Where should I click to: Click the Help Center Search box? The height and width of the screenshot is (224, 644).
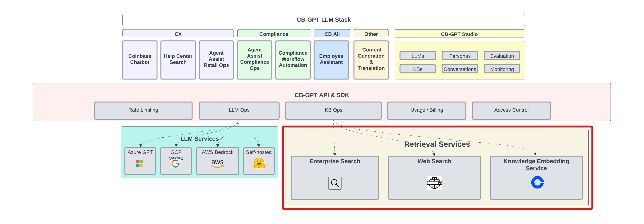point(178,60)
